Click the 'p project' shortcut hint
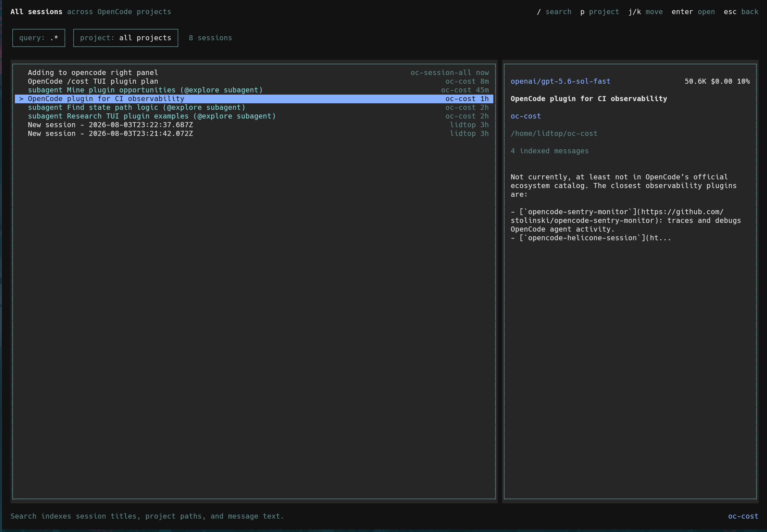Screen dimensions: 767x532 (x=600, y=12)
